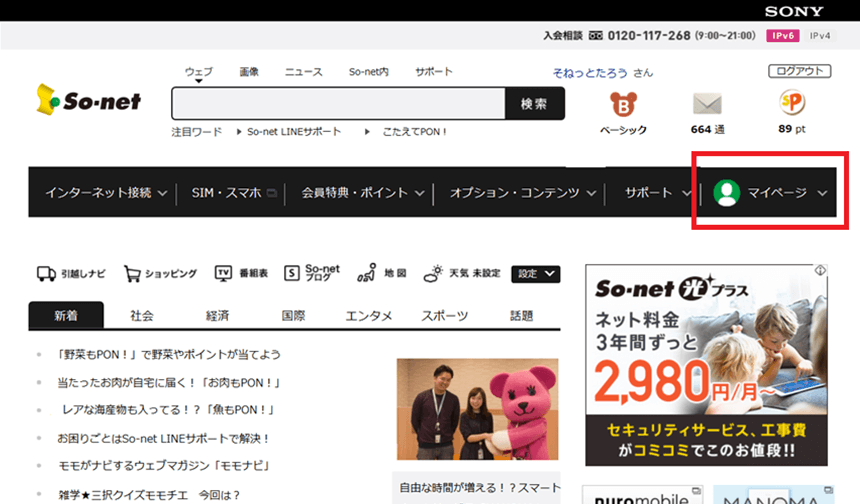Expand the オプション・コンテンツ menu
Screen dimensions: 860x504
tap(522, 192)
